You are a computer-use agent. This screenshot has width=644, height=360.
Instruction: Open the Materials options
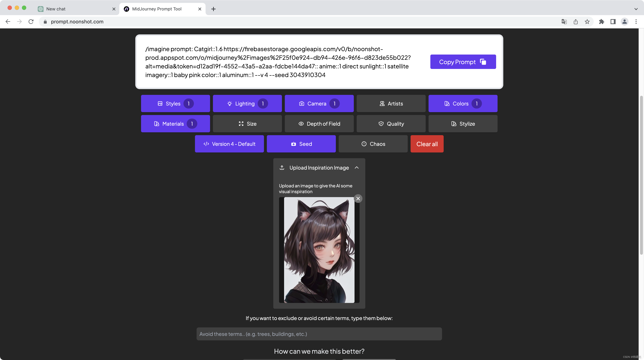click(175, 124)
